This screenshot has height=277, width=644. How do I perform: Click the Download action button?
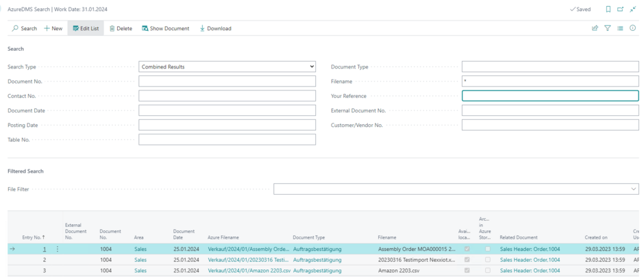click(x=215, y=28)
